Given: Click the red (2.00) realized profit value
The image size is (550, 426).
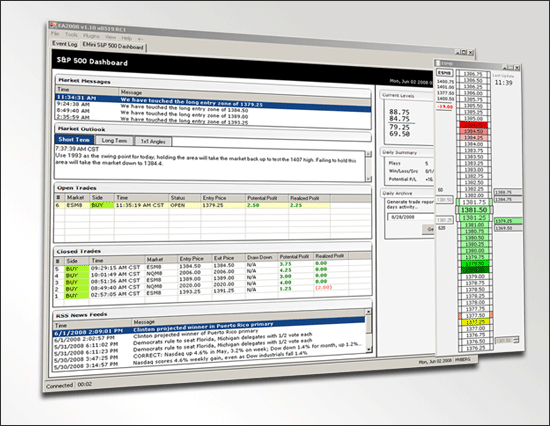Looking at the screenshot, I should point(323,287).
